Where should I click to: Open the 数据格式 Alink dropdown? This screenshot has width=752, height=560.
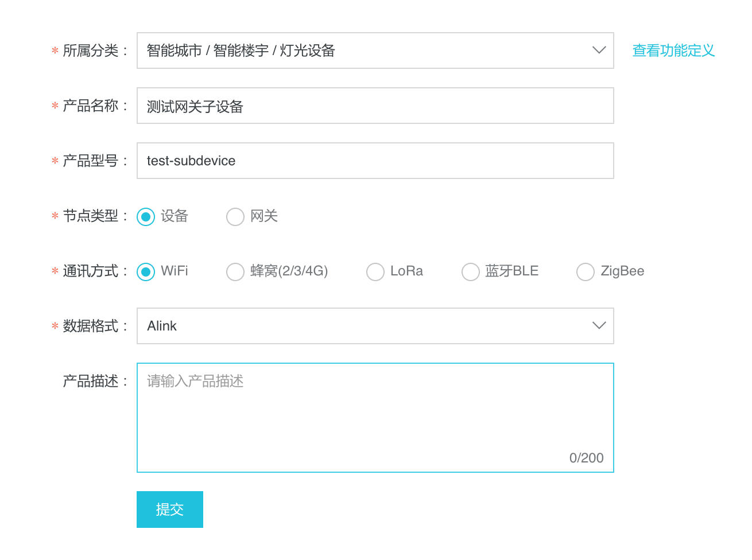(x=375, y=326)
